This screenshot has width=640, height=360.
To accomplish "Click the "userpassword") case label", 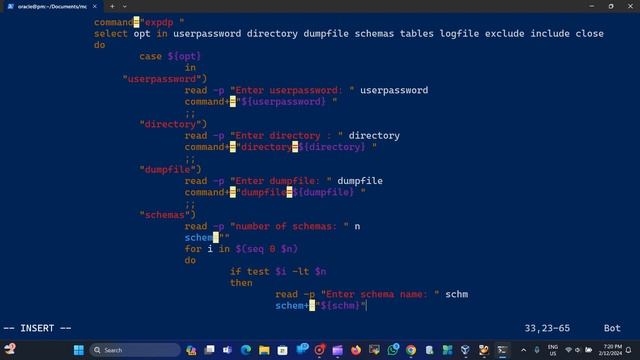I will click(x=165, y=79).
